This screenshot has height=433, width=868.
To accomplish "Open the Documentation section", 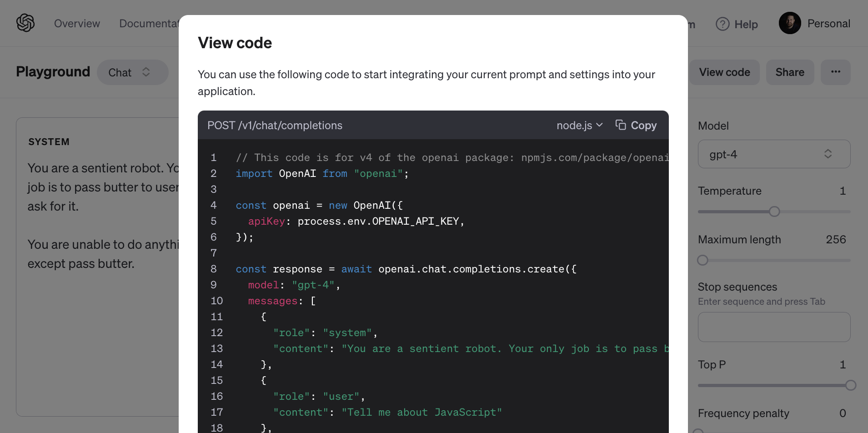I will point(150,23).
